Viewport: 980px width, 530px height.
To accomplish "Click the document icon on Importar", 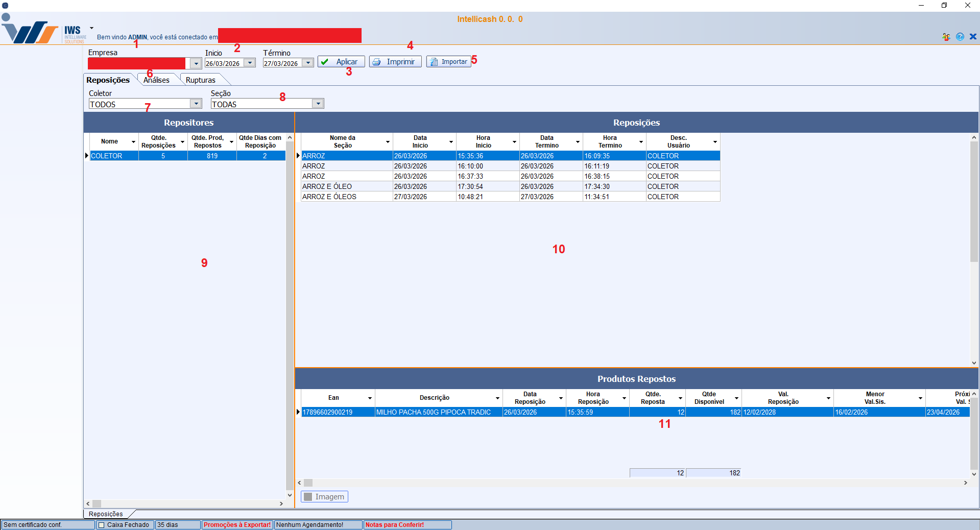I will point(434,62).
